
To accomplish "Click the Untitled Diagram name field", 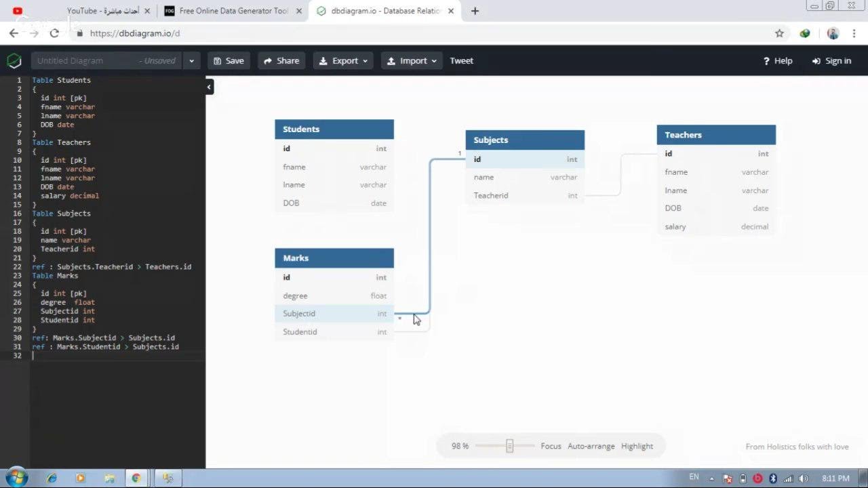I will click(x=106, y=61).
